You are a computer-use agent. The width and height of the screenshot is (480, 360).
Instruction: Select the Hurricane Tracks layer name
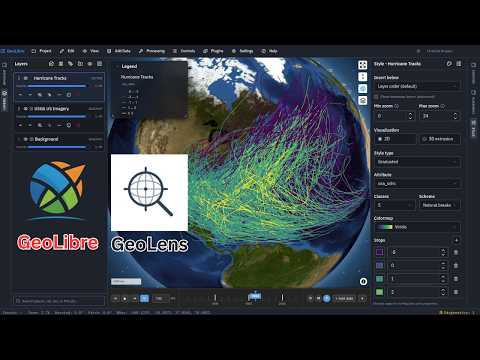point(50,78)
